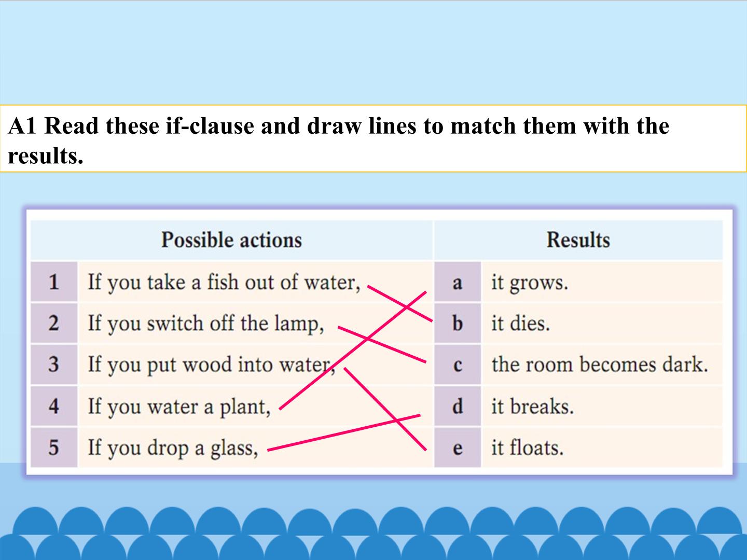Click 'If you switch off the lamp'
This screenshot has height=560, width=747.
[206, 324]
